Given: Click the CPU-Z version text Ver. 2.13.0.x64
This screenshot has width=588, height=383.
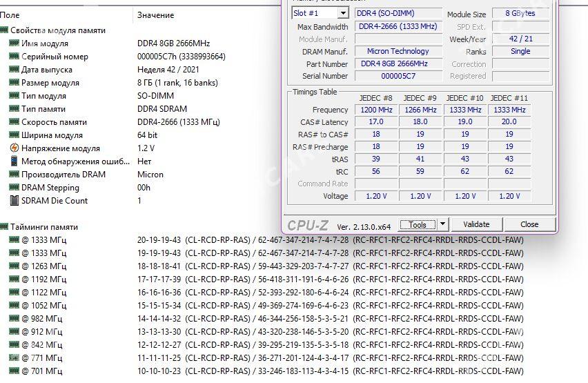Looking at the screenshot, I should (364, 226).
